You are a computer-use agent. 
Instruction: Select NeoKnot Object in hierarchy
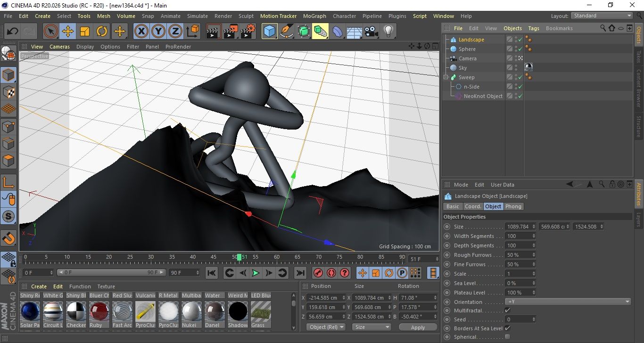483,96
